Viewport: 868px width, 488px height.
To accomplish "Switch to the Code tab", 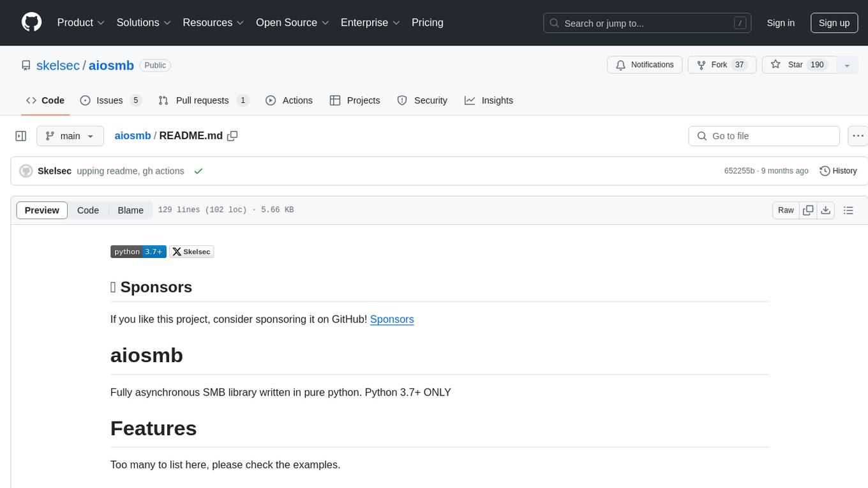I will point(45,100).
